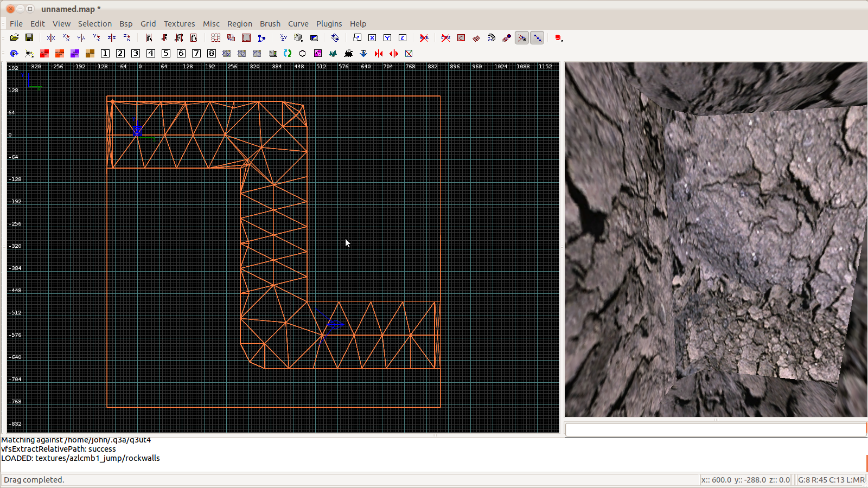Click the hexagon polygon builder icon

coord(303,53)
